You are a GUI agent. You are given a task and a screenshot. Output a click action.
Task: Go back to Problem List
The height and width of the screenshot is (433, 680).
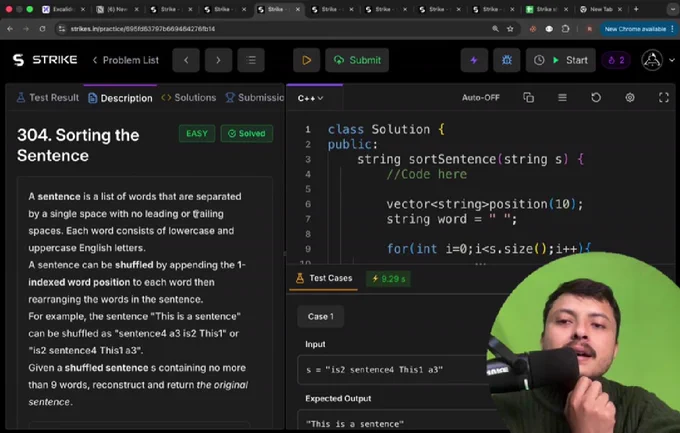pyautogui.click(x=126, y=60)
